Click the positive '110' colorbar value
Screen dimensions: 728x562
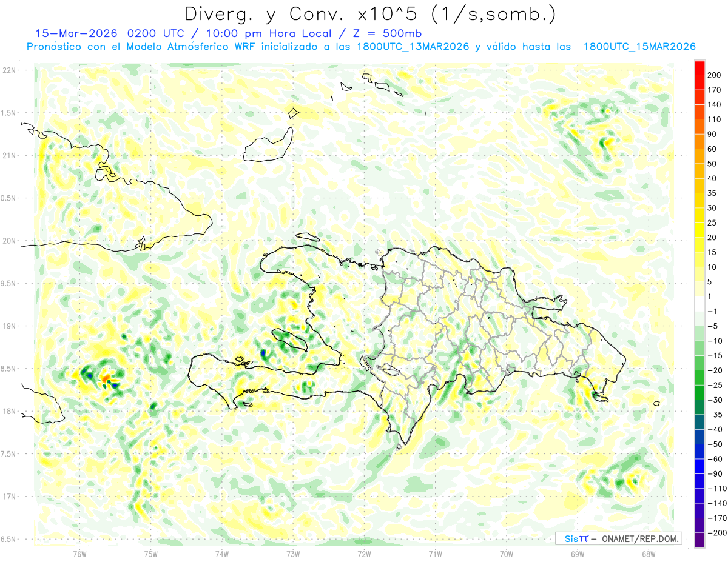pyautogui.click(x=715, y=119)
